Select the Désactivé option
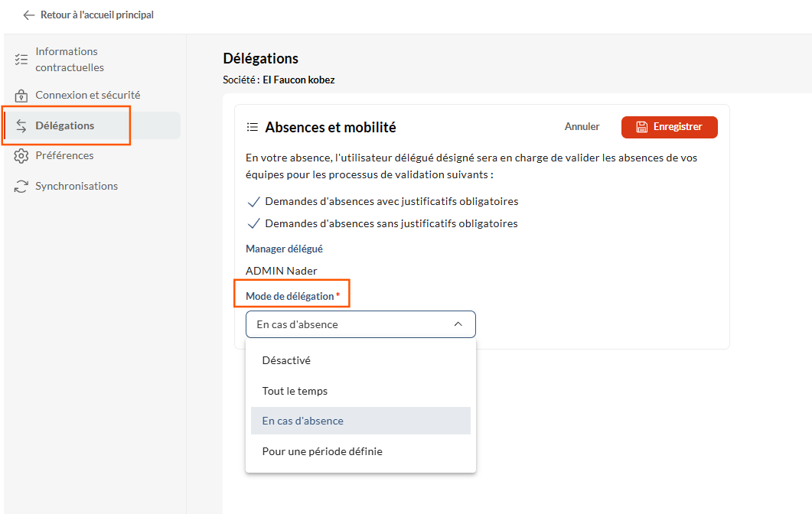Image resolution: width=812 pixels, height=514 pixels. point(286,360)
